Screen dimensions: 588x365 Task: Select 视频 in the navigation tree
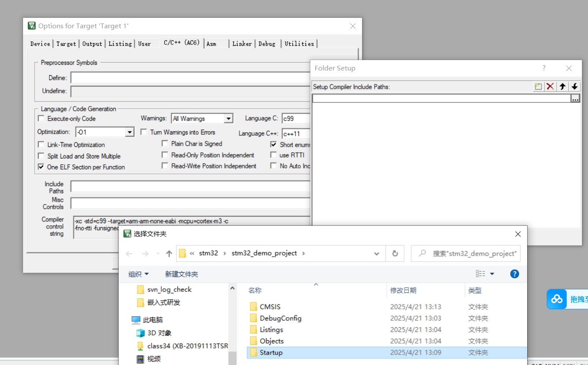click(x=153, y=359)
